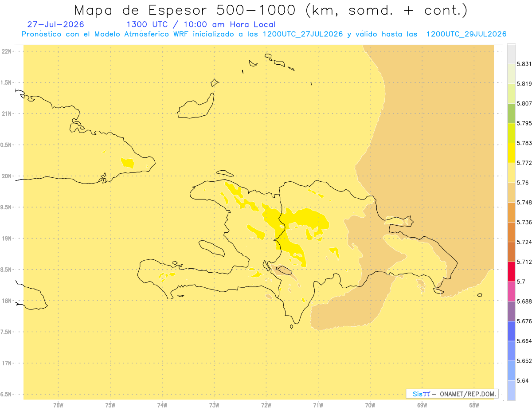This screenshot has width=532, height=411.
Task: Click the 22N latitude label
Action: 6,51
